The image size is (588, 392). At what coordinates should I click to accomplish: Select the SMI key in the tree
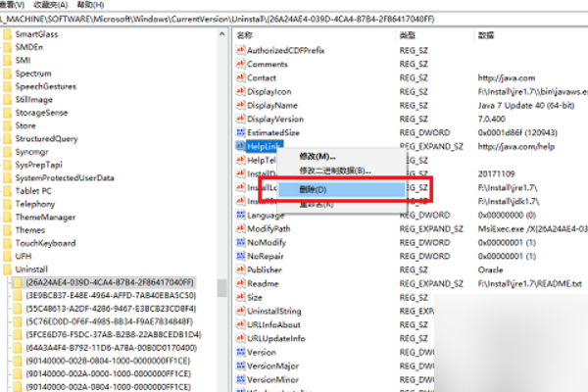(x=23, y=61)
